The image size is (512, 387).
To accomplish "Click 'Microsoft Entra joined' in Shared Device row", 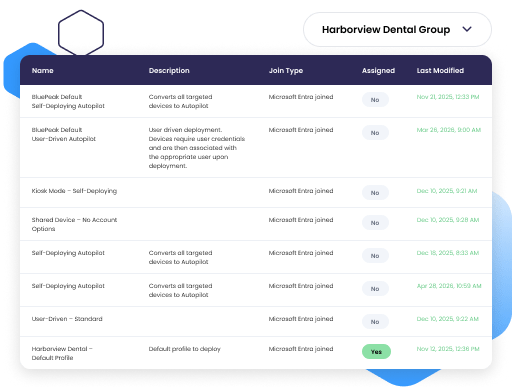I will coord(301,220).
